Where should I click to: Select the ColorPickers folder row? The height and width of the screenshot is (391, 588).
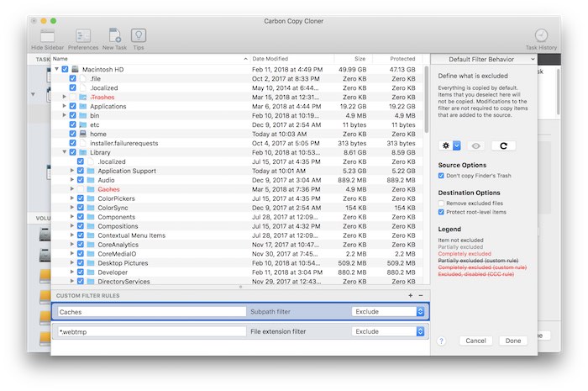click(237, 198)
